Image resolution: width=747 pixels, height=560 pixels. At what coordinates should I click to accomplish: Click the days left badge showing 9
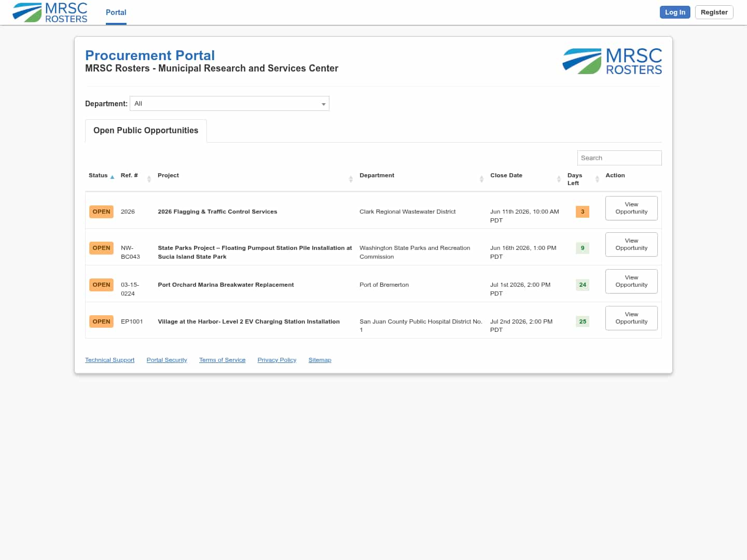(583, 248)
